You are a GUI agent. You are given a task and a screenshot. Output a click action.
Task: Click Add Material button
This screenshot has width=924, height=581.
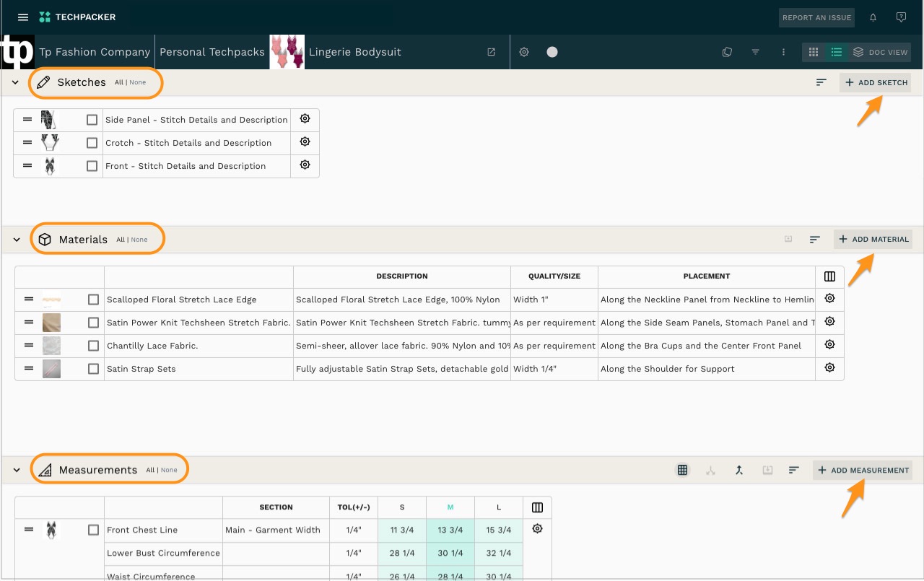pyautogui.click(x=873, y=239)
